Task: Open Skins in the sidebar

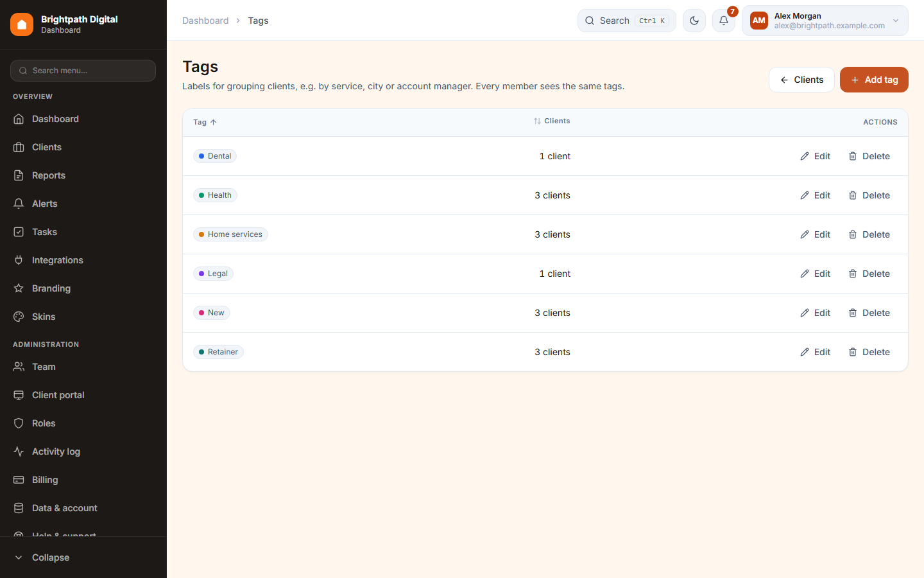Action: [83, 317]
